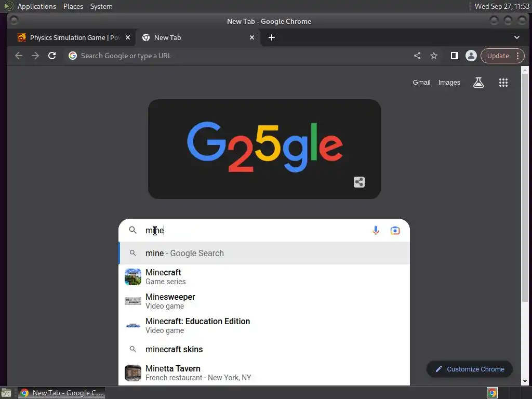Click the browser forward arrow
The height and width of the screenshot is (399, 532).
coord(35,56)
